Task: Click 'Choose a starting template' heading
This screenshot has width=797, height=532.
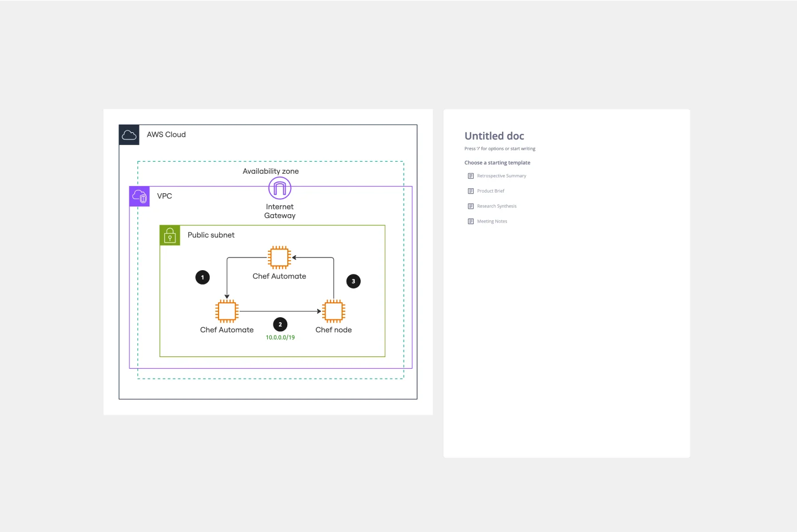Action: (x=497, y=163)
